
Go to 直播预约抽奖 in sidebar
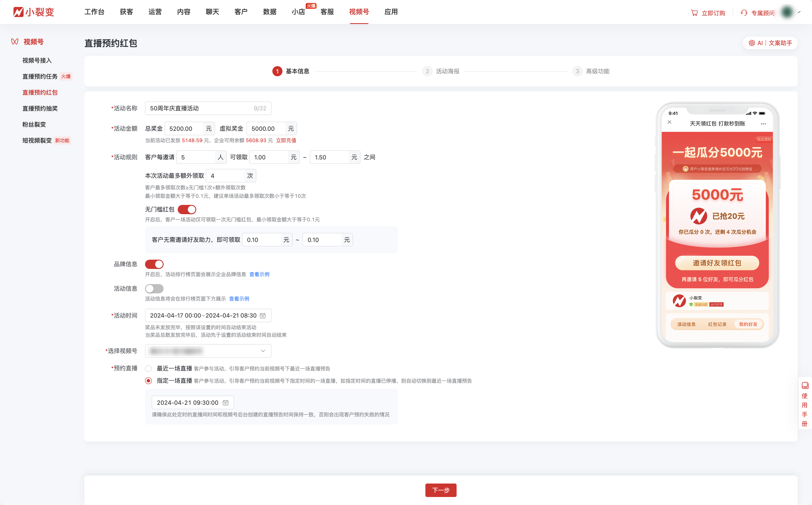(40, 108)
